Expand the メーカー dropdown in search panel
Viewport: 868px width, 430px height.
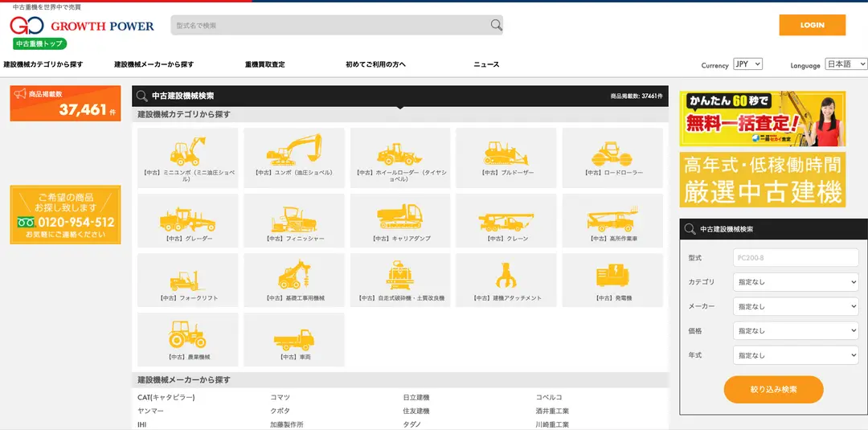pyautogui.click(x=796, y=306)
